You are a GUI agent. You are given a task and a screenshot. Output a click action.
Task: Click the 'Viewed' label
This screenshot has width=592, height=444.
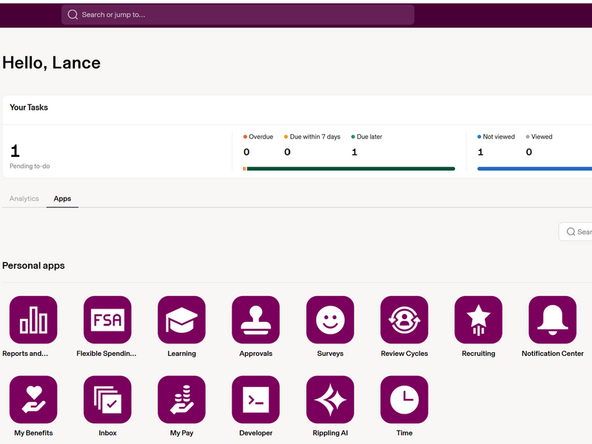(542, 137)
